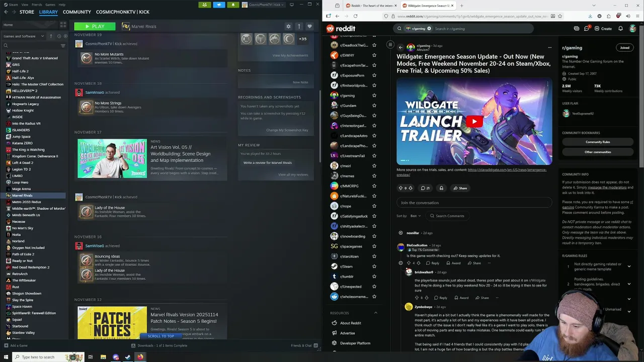Toggle favorite star for r/memes
The height and width of the screenshot is (362, 644).
(x=374, y=176)
